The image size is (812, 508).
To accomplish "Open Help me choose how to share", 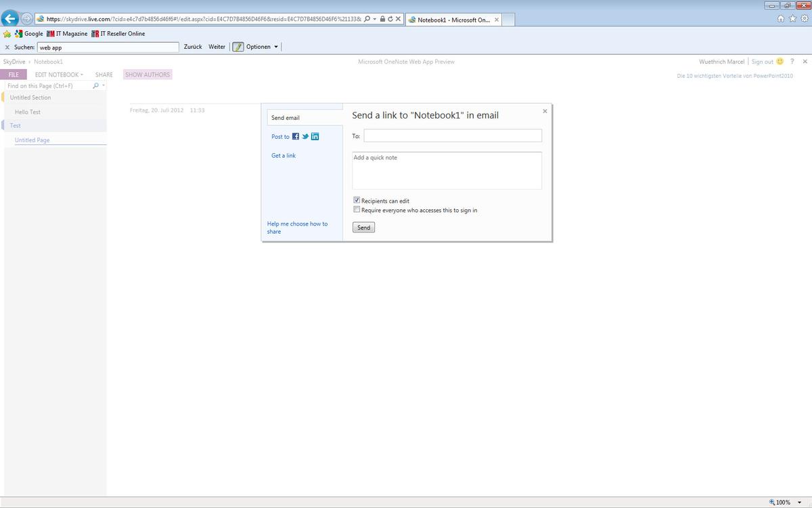I will coord(298,228).
